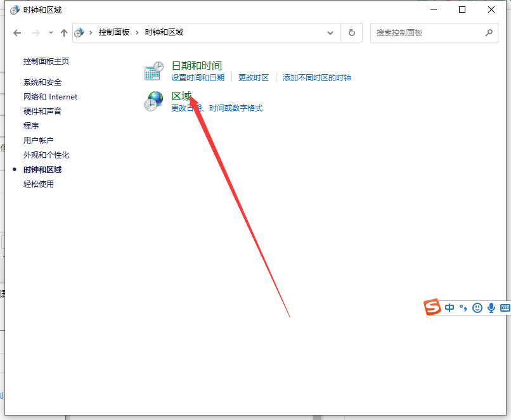Click the search magnifier in the search box
Image resolution: width=511 pixels, height=420 pixels.
click(x=489, y=32)
